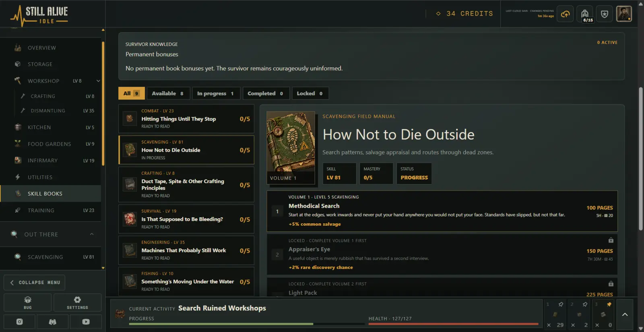The image size is (644, 332).
Task: Click the Utilities lightning bolt icon
Action: point(18,177)
